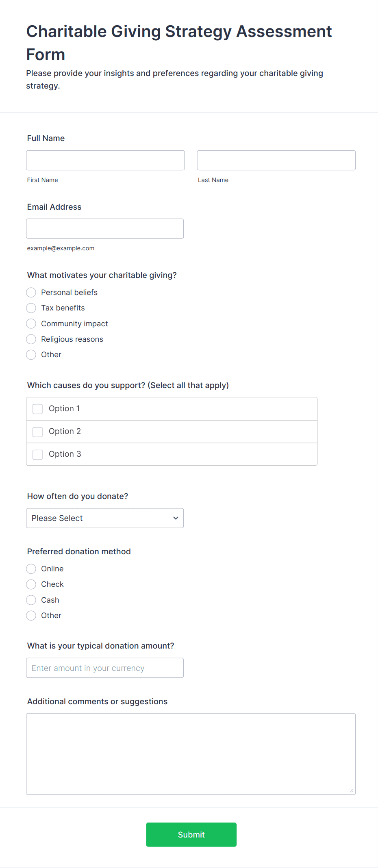
Task: Select Religious reasons for charitable giving
Action: pos(31,339)
